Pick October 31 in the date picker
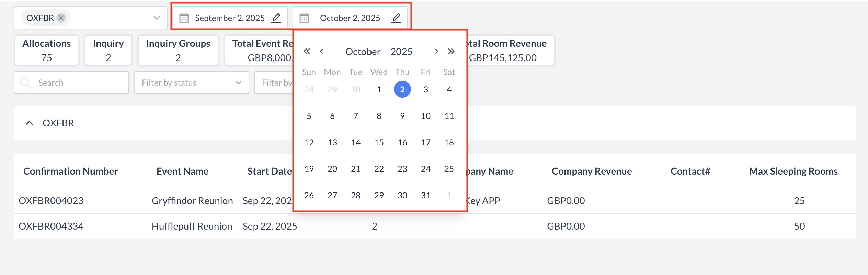868x275 pixels. 425,195
